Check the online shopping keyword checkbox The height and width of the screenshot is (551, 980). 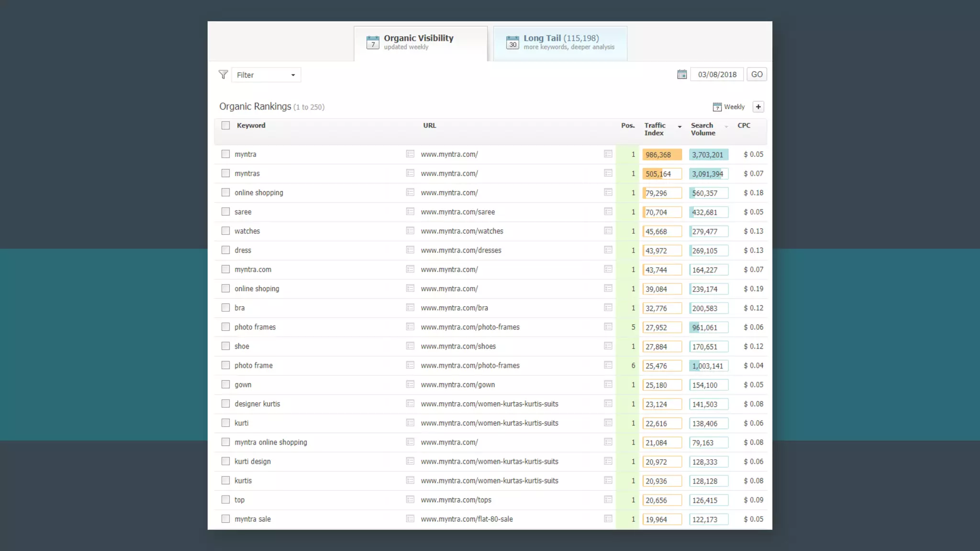coord(226,193)
